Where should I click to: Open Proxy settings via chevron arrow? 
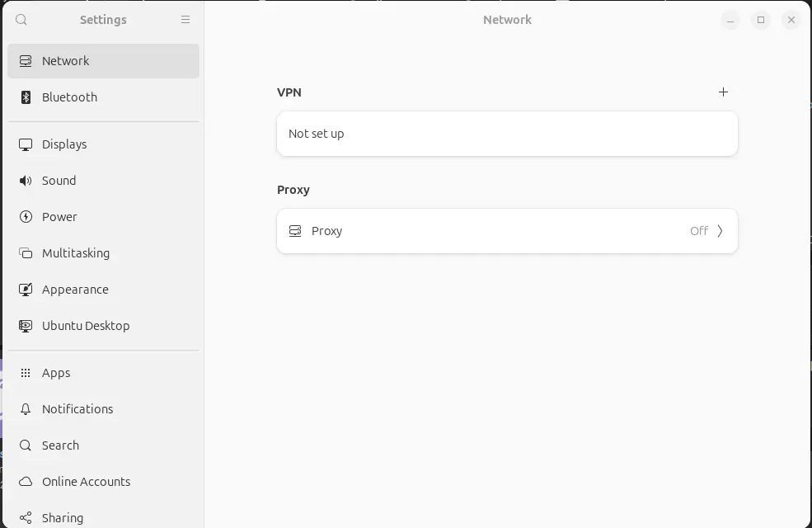tap(720, 231)
